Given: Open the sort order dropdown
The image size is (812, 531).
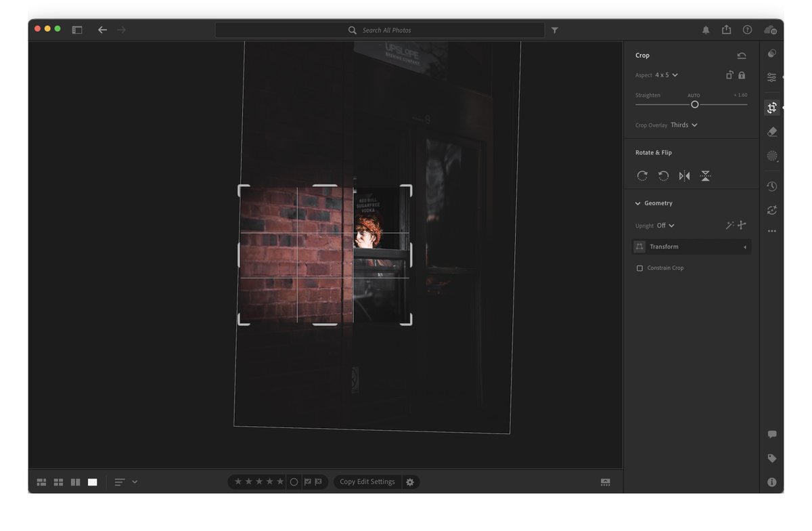Looking at the screenshot, I should (x=126, y=482).
